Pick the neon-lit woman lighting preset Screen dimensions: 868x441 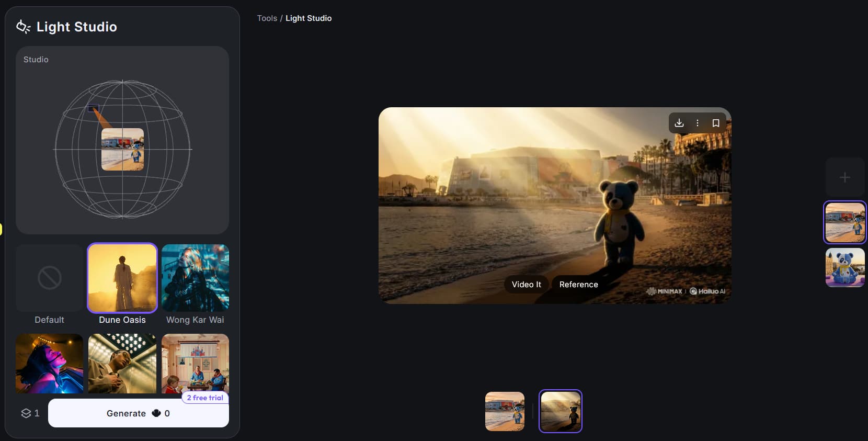click(x=50, y=364)
